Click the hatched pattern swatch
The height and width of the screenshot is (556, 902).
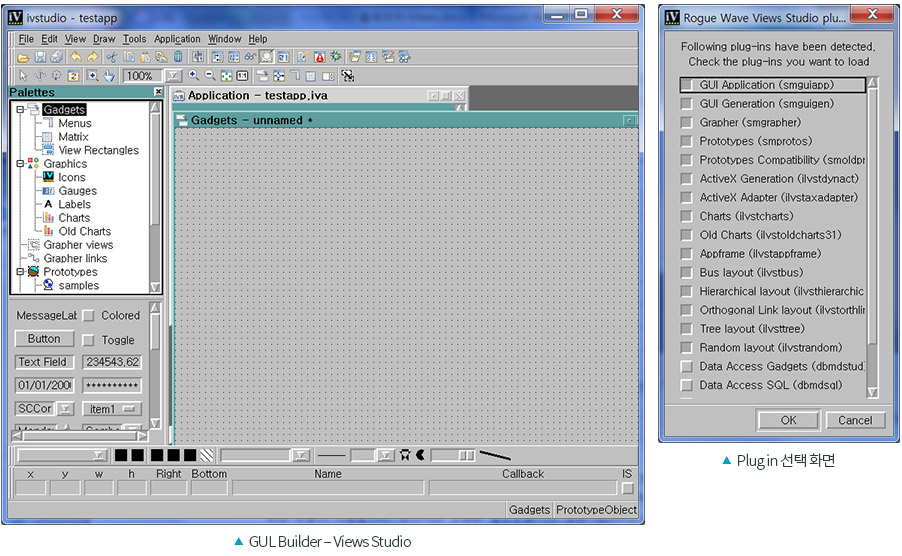[x=207, y=455]
